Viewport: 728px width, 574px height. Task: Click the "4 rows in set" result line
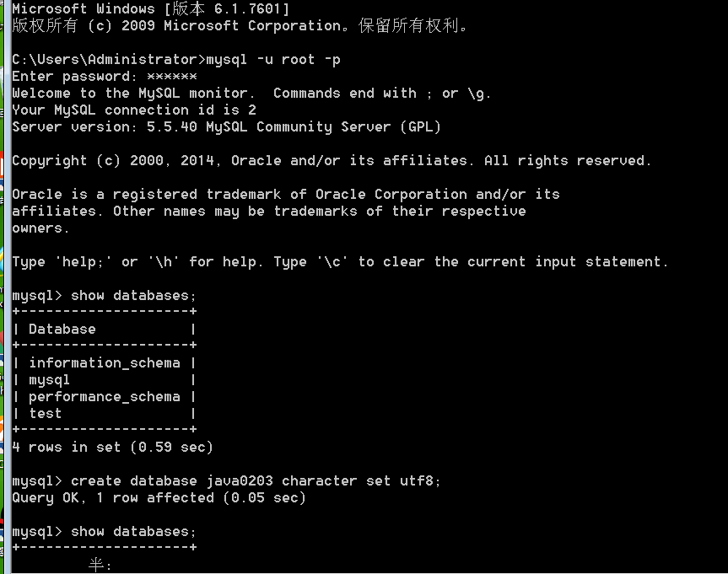pos(112,447)
